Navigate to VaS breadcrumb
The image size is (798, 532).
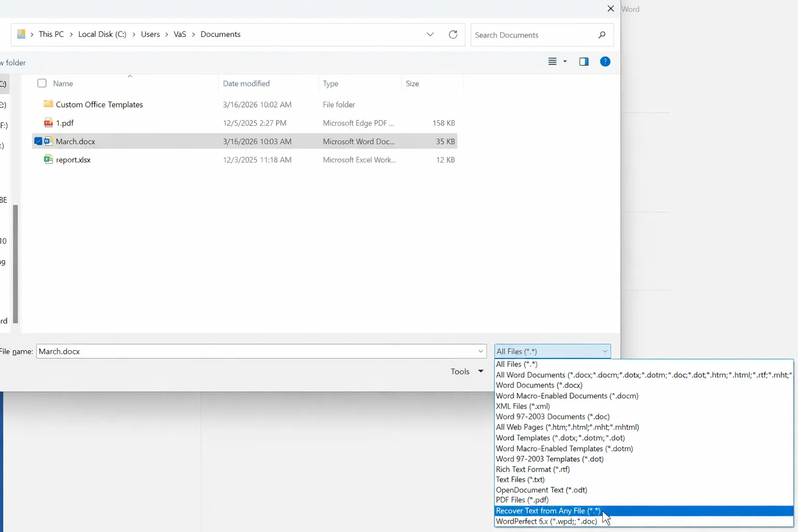[180, 34]
